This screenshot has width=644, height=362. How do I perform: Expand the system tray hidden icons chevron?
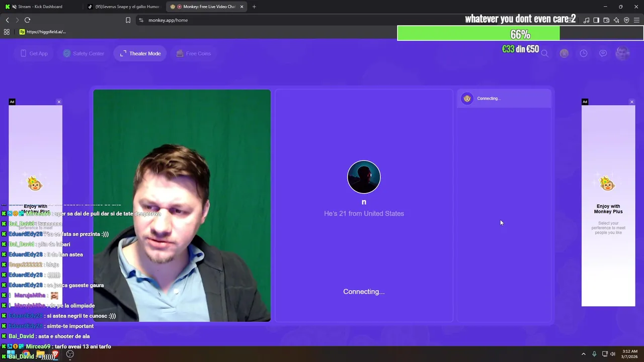point(584,354)
